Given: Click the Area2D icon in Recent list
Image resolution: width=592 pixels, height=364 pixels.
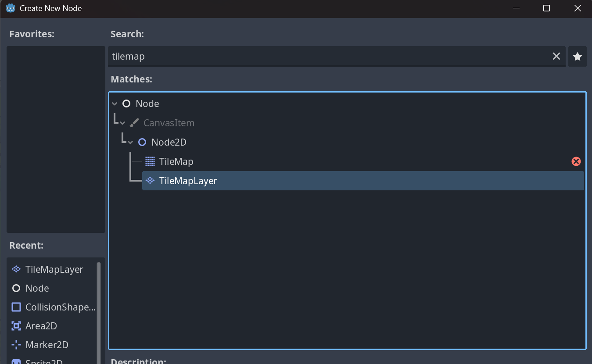Looking at the screenshot, I should [x=16, y=326].
